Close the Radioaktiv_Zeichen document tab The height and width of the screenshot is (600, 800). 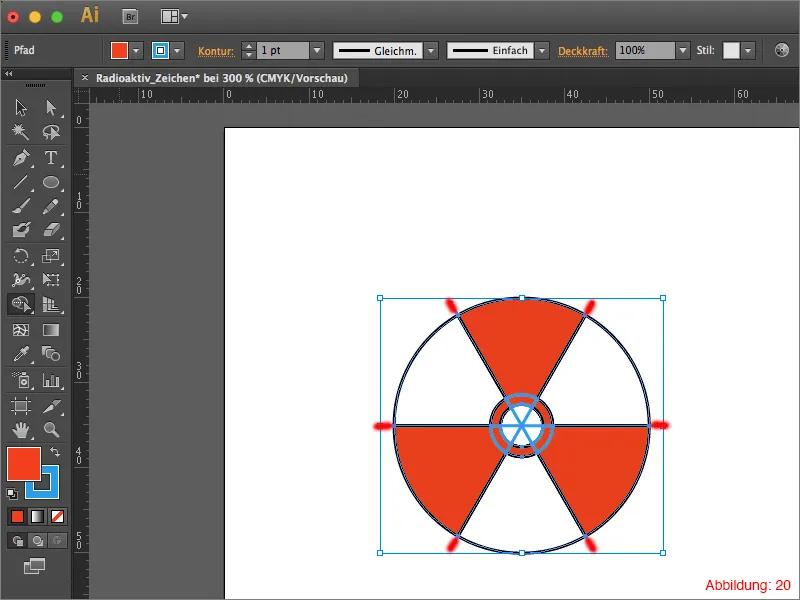tap(85, 78)
